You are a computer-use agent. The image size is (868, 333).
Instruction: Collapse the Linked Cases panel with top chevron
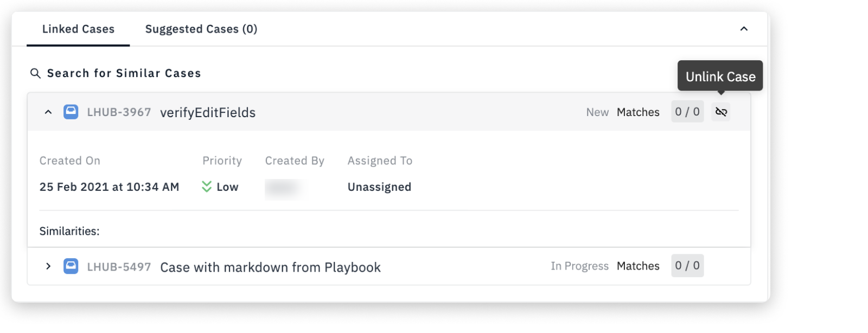pos(744,29)
